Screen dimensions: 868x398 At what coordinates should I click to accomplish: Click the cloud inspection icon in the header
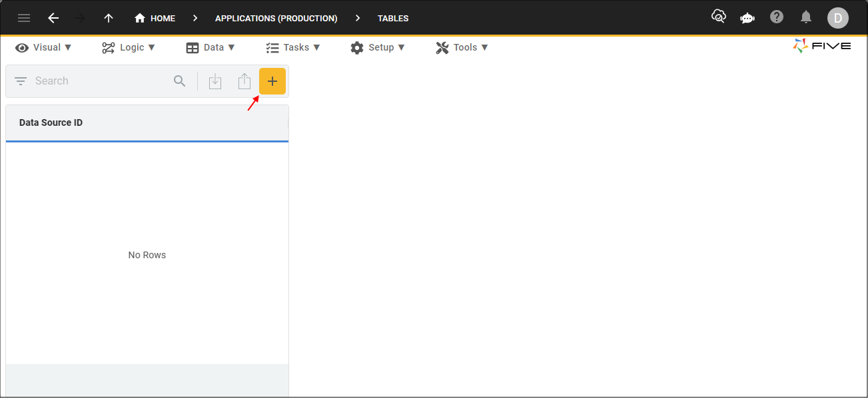718,17
